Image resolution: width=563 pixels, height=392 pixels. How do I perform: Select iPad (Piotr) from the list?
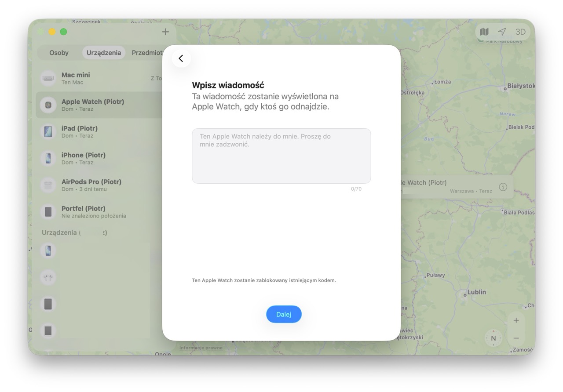tap(80, 131)
